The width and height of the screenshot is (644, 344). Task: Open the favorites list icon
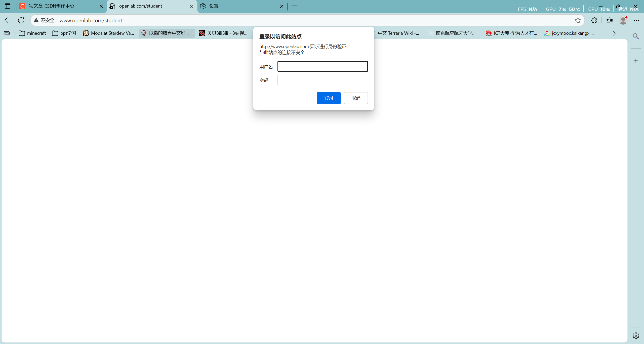609,20
